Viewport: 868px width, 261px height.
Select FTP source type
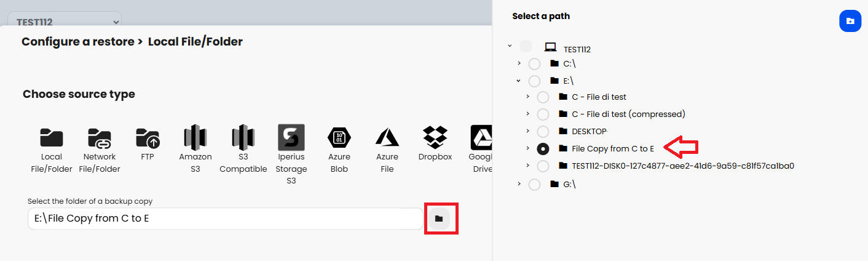[148, 139]
